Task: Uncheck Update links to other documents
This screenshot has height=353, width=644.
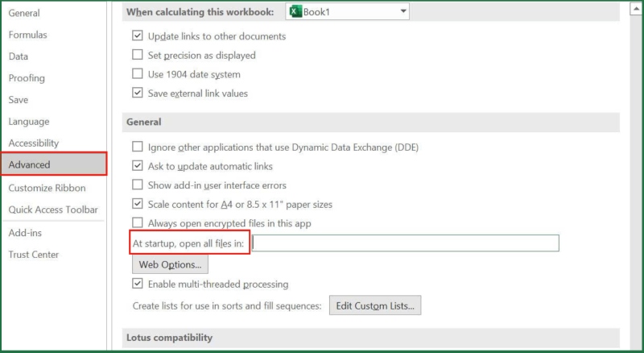Action: [138, 35]
